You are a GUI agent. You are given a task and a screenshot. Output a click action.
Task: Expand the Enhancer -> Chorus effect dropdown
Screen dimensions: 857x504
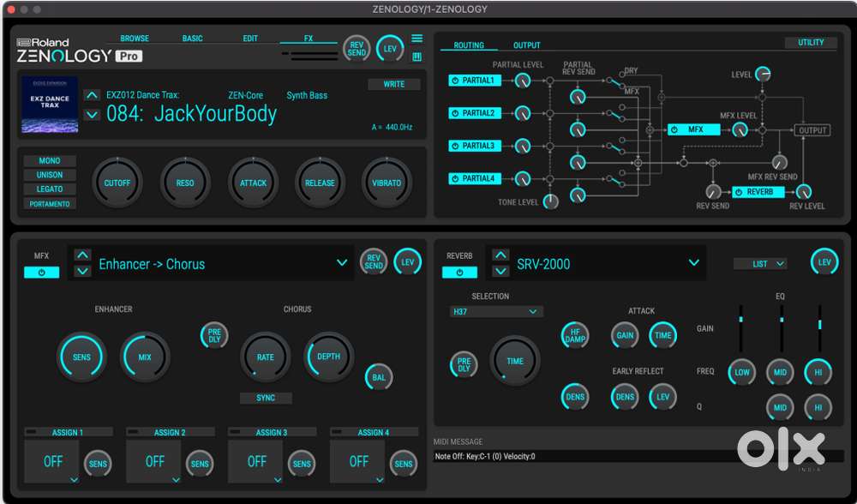(x=342, y=263)
